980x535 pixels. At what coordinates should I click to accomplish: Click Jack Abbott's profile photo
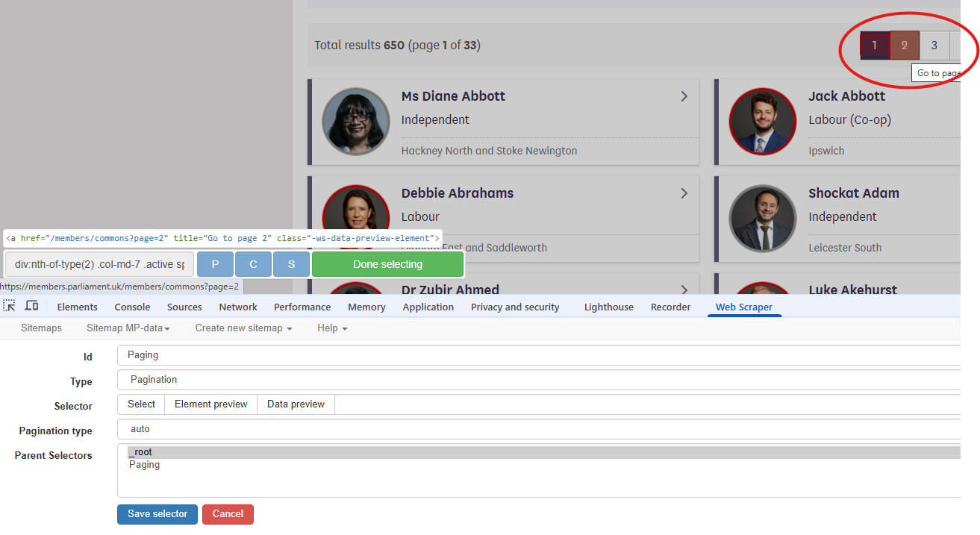pos(762,121)
